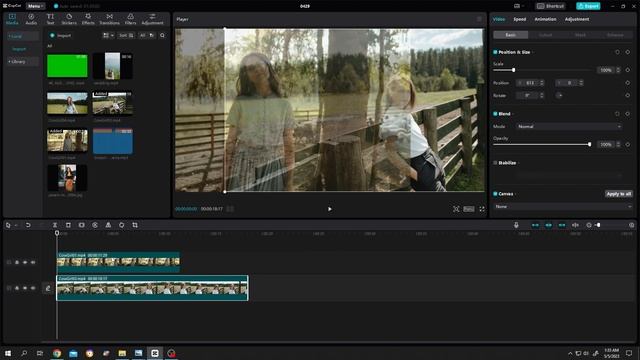This screenshot has height=360, width=640.
Task: Click the crop tool icon
Action: point(135,225)
